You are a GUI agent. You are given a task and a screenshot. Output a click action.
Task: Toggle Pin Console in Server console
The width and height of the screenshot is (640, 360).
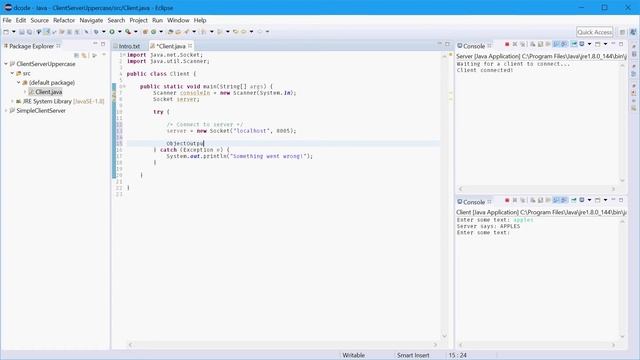(574, 44)
